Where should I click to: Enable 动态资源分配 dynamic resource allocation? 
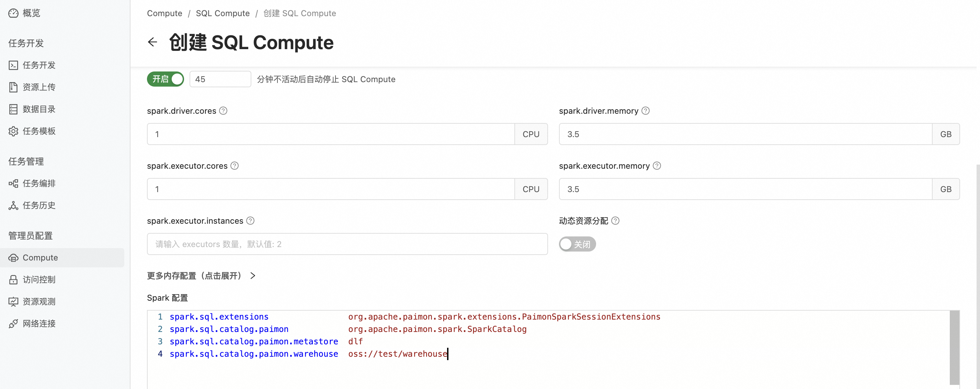pyautogui.click(x=577, y=244)
